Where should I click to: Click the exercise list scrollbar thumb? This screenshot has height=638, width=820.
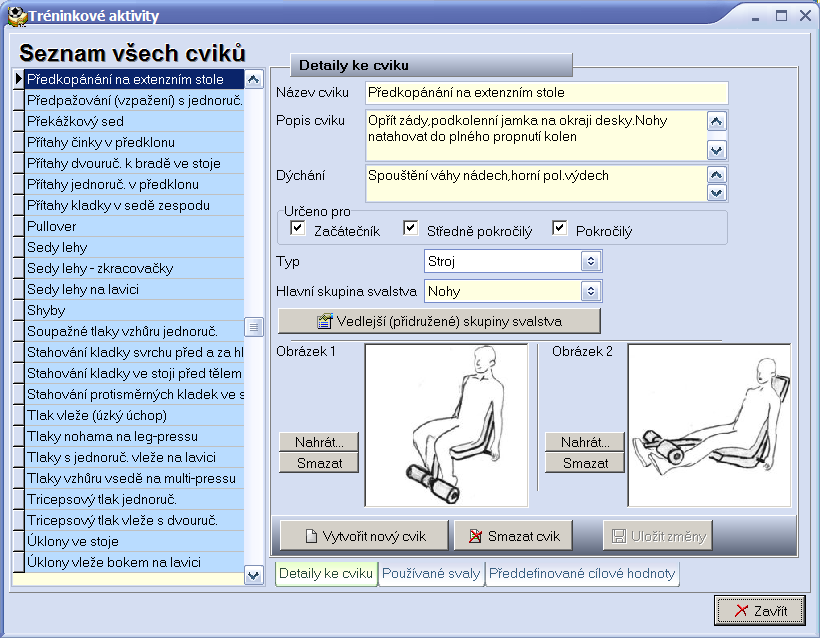coord(254,327)
